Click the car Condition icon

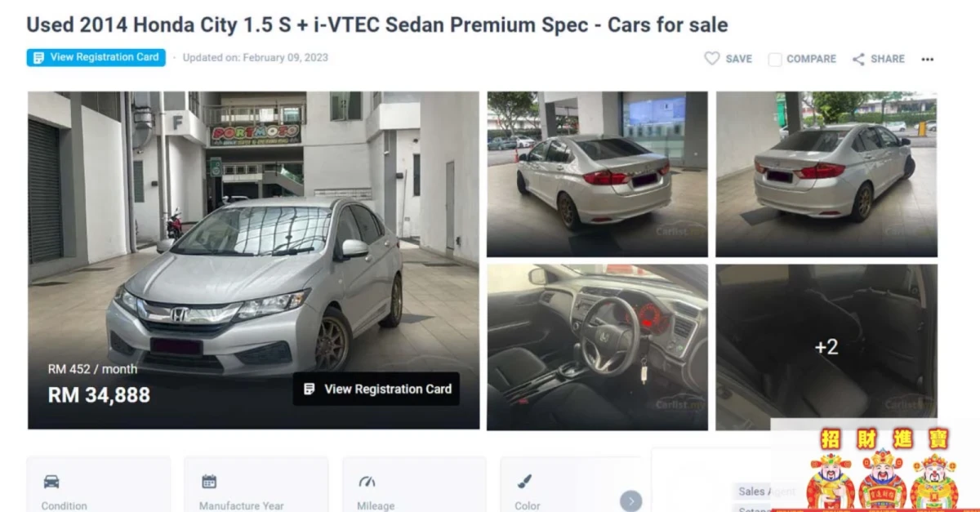point(51,481)
